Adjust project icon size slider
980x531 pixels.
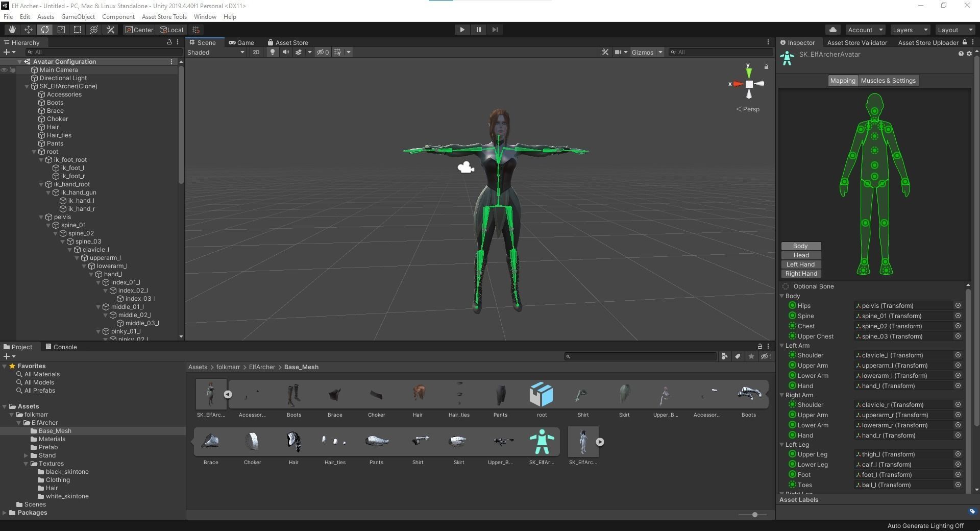pyautogui.click(x=754, y=515)
